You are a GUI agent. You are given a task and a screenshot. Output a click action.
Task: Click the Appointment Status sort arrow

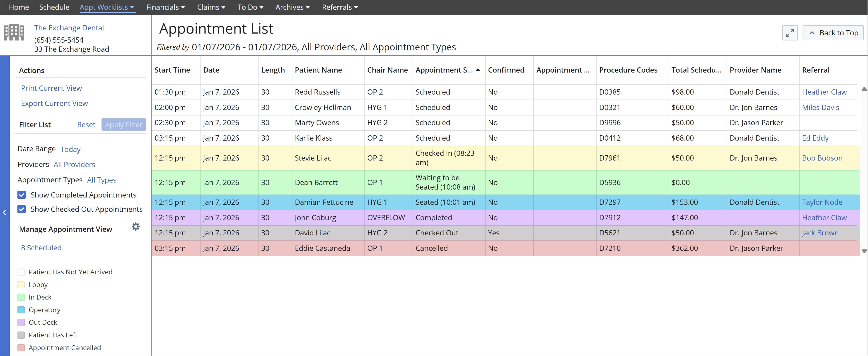tap(477, 70)
